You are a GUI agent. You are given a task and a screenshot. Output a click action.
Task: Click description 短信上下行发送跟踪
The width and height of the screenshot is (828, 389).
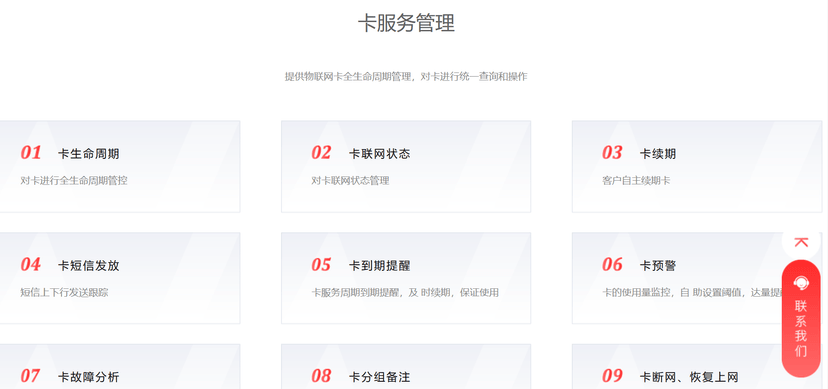pyautogui.click(x=64, y=292)
